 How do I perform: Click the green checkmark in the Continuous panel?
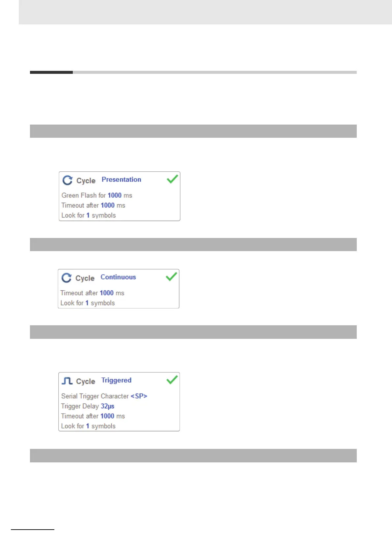(x=171, y=277)
